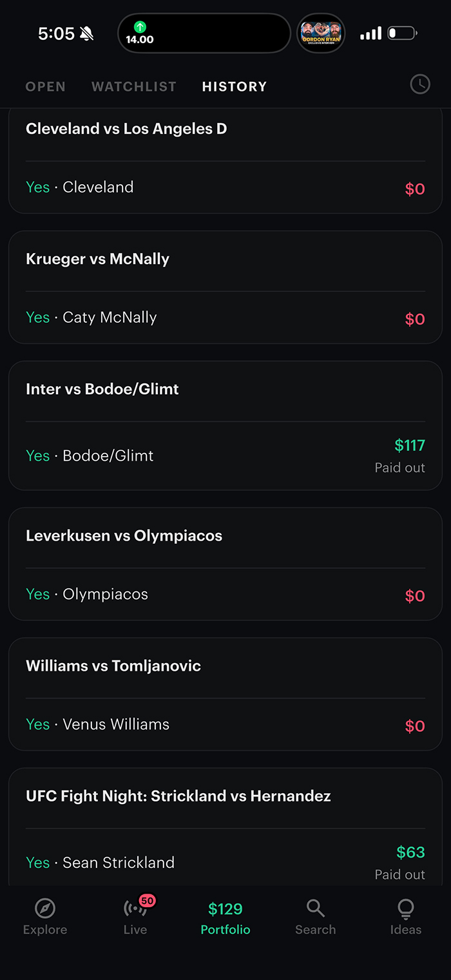This screenshot has width=451, height=980.
Task: Tap the $117 paid out amount
Action: [409, 445]
